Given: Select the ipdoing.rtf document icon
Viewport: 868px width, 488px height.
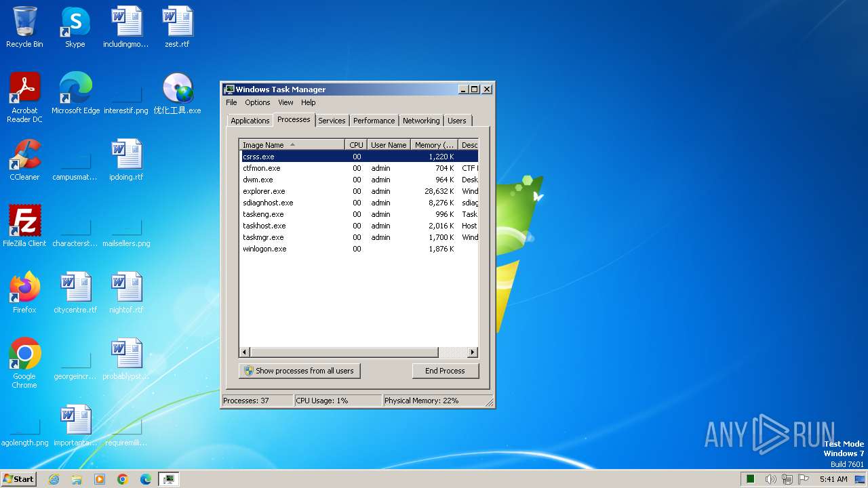Looking at the screenshot, I should pyautogui.click(x=126, y=161).
